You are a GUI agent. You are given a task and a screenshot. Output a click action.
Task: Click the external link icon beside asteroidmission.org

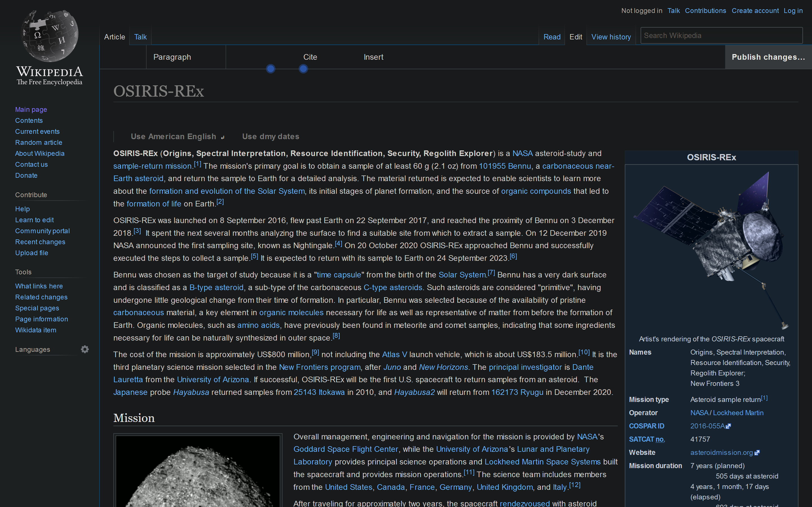coord(757,452)
